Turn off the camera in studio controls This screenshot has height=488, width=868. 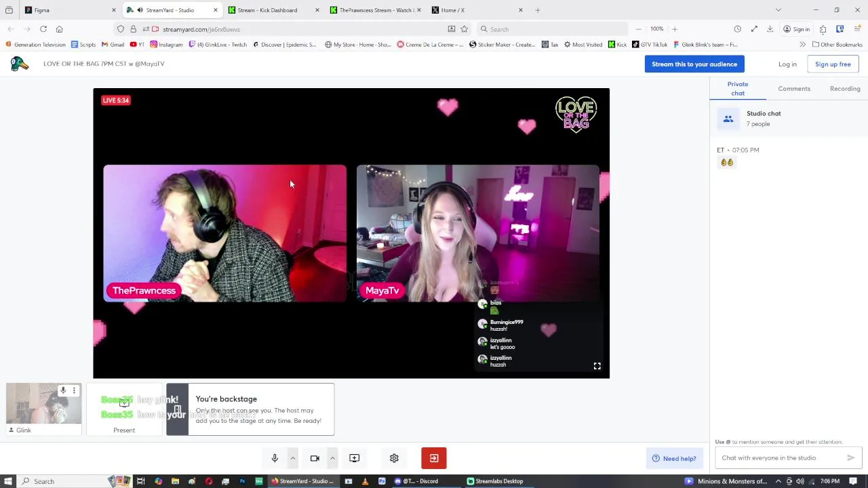(x=315, y=458)
